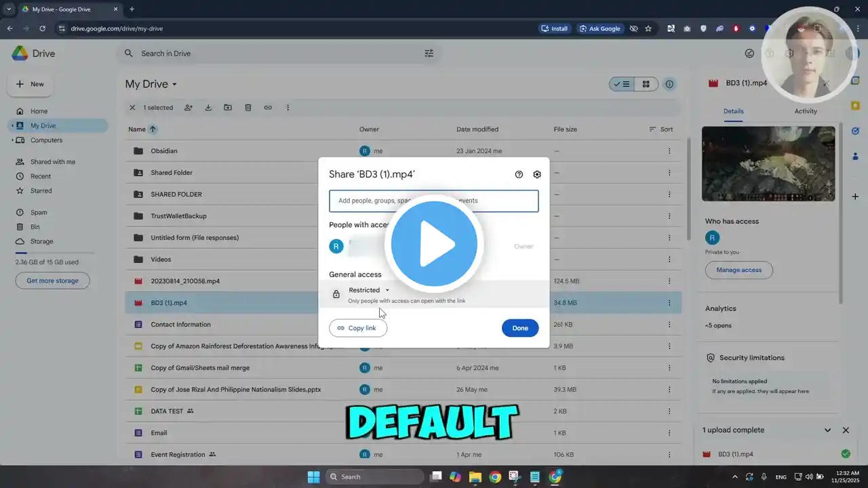Open more actions for Obsidian folder
The image size is (868, 488).
(669, 151)
